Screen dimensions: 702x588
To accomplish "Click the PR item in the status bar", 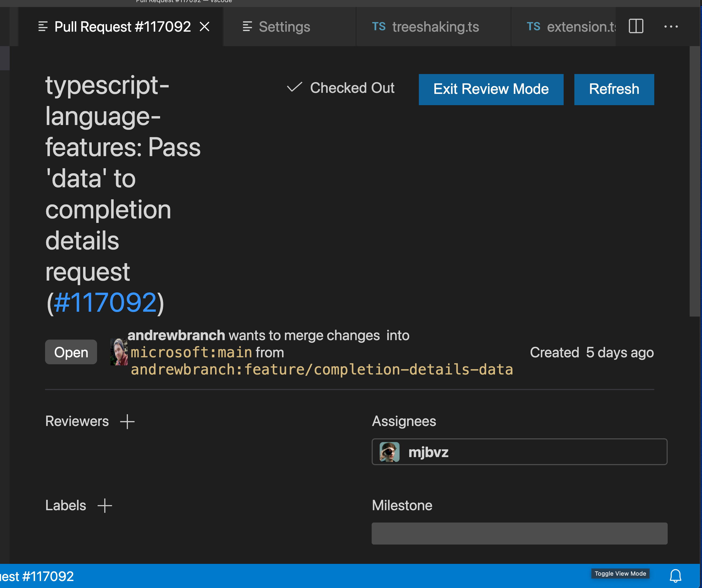I will (37, 576).
